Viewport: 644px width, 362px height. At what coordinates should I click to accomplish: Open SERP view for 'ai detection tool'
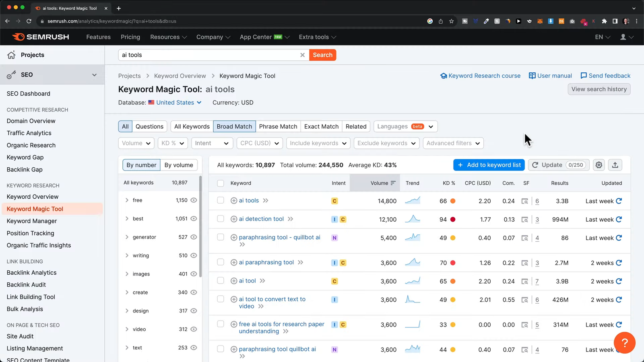click(x=524, y=220)
